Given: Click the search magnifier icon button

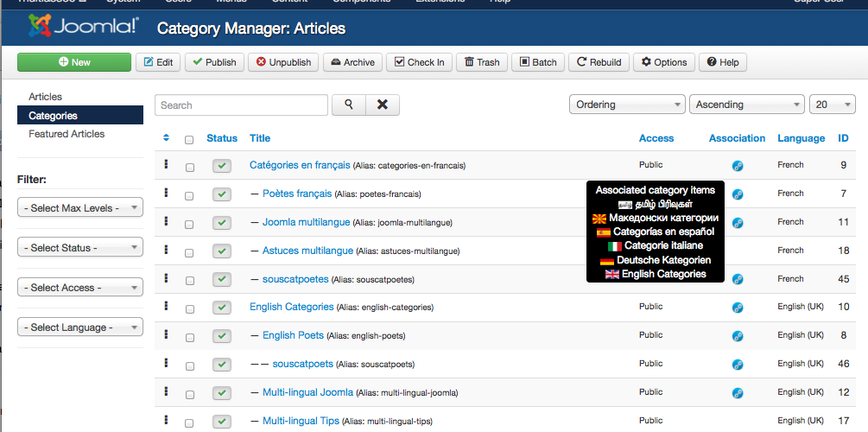Looking at the screenshot, I should (349, 105).
